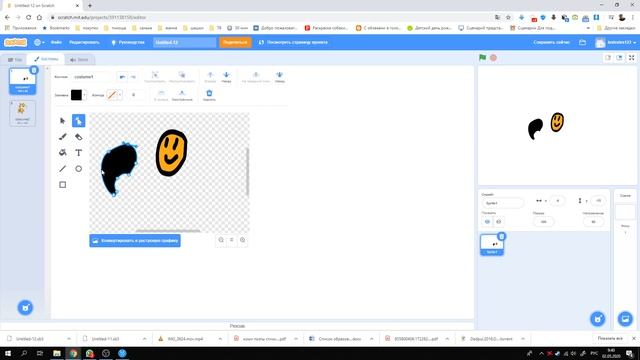Select the second costume thumbnail

tap(22, 113)
